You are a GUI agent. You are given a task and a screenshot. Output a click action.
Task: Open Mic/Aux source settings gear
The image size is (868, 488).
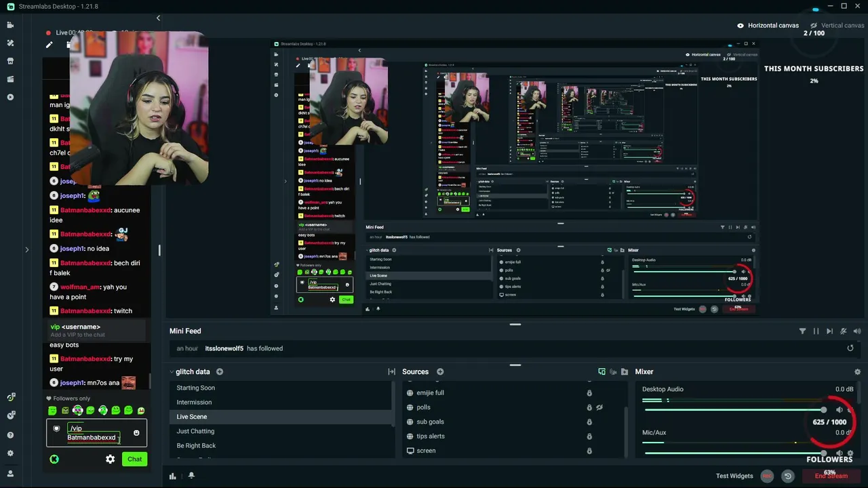(x=850, y=453)
